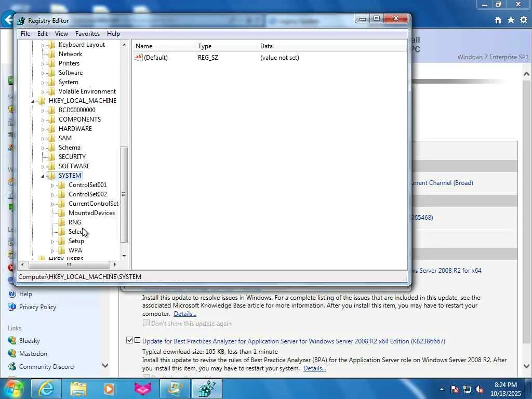Select the Network folder icon
Screen dimensions: 532x399
tap(51, 54)
